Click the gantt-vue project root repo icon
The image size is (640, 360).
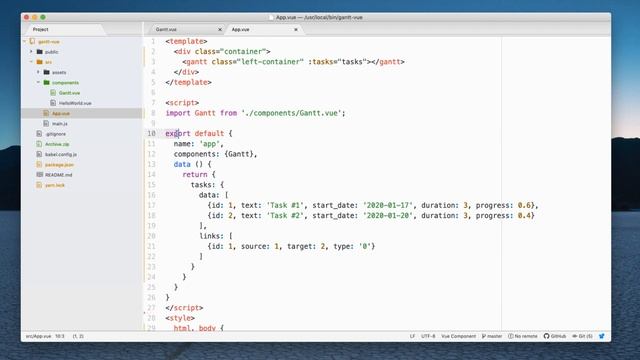pyautogui.click(x=32, y=42)
